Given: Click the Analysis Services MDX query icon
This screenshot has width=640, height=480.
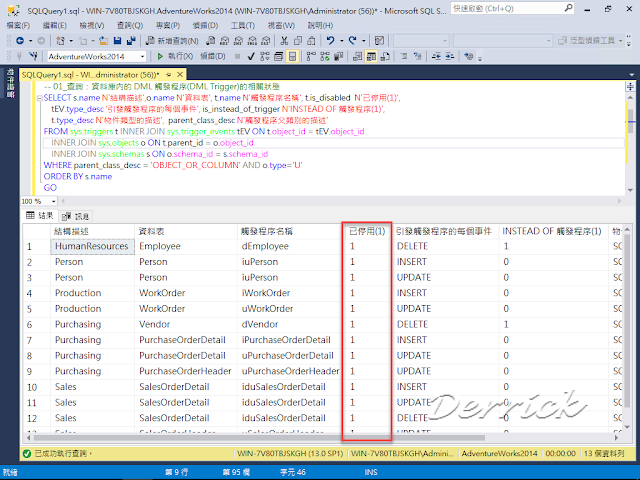Looking at the screenshot, I should tap(224, 41).
